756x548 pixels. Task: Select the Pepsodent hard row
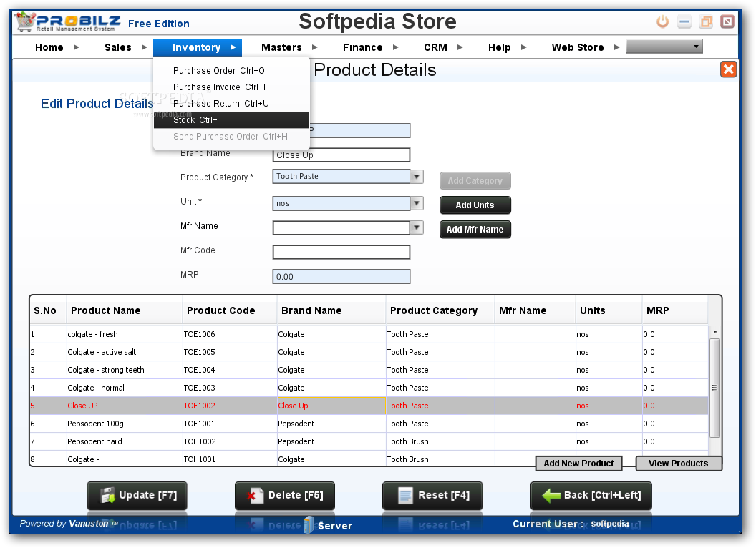(x=369, y=441)
